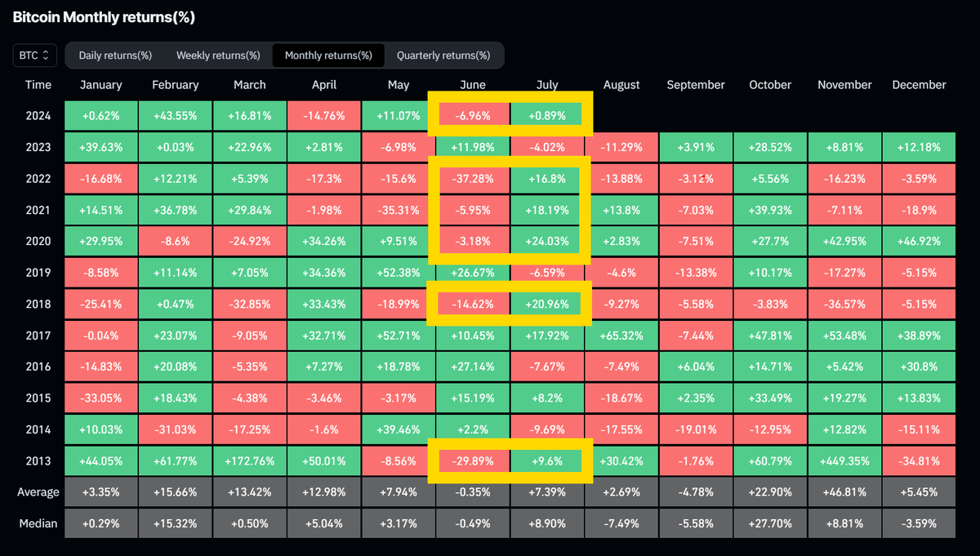Select the November 2013 +449.35% cell
The height and width of the screenshot is (556, 980).
[844, 460]
